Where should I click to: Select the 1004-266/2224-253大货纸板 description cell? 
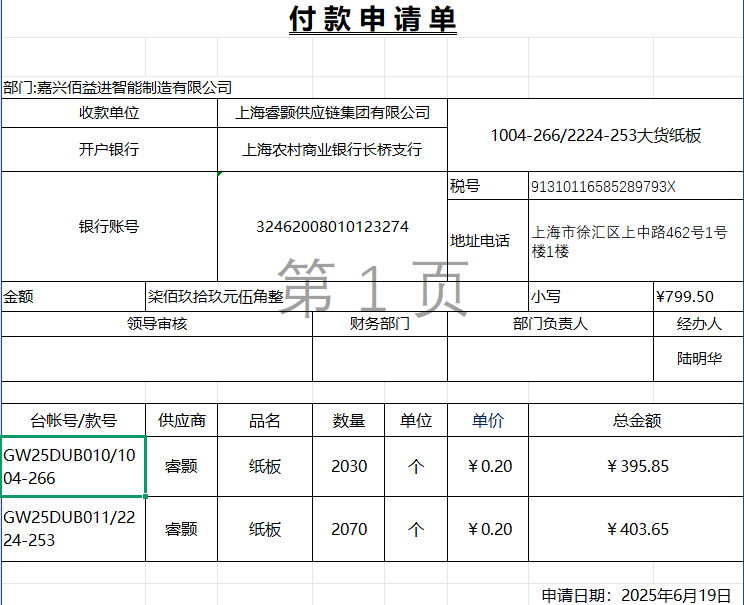(595, 135)
